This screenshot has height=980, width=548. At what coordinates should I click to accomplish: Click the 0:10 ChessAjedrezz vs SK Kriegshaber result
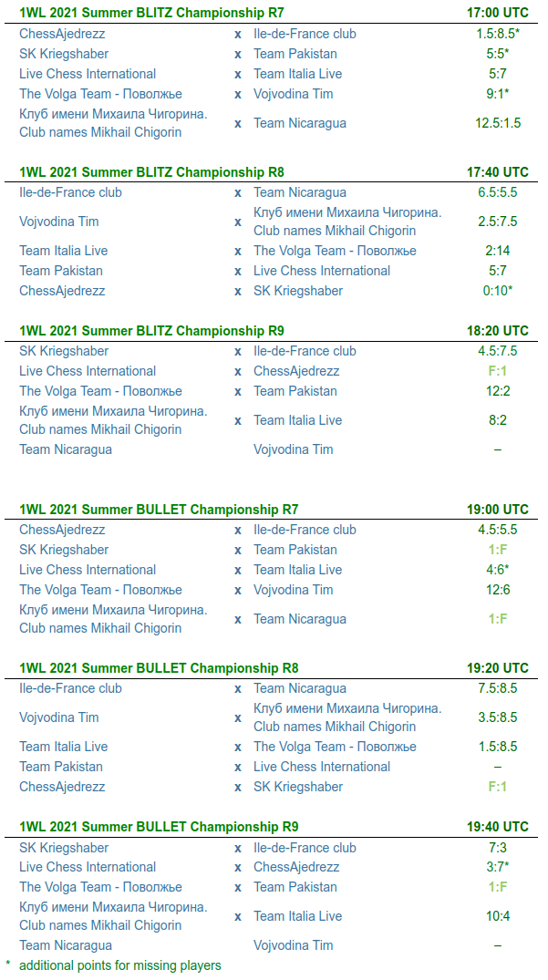coord(495,291)
